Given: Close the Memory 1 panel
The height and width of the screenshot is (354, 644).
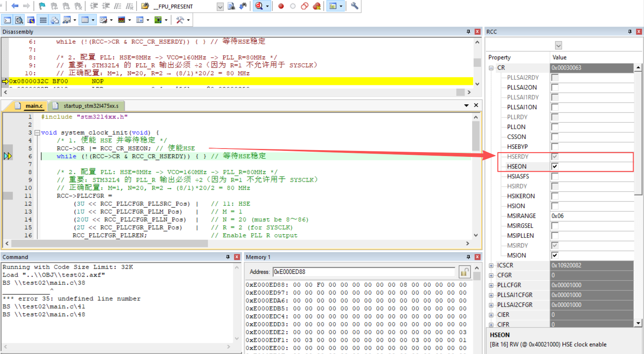Looking at the screenshot, I should (477, 257).
